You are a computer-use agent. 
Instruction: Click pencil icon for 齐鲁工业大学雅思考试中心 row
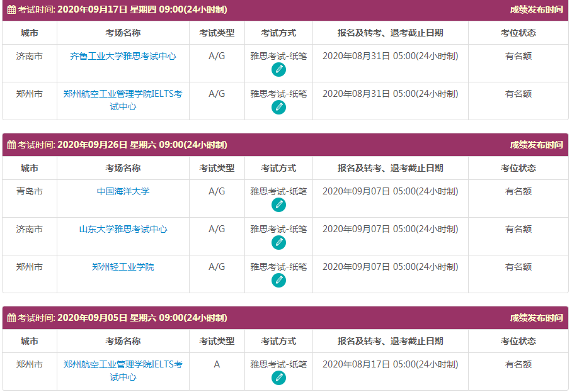(x=278, y=70)
